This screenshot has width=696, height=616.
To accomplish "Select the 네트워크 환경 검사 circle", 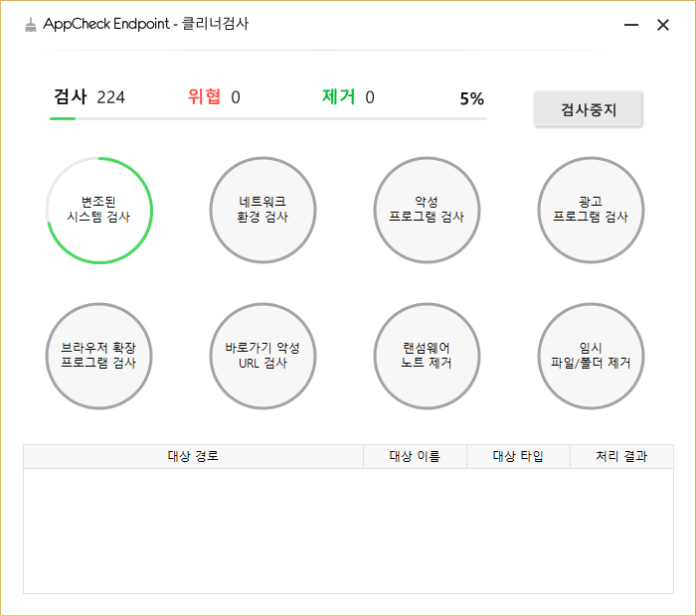I will tap(262, 211).
